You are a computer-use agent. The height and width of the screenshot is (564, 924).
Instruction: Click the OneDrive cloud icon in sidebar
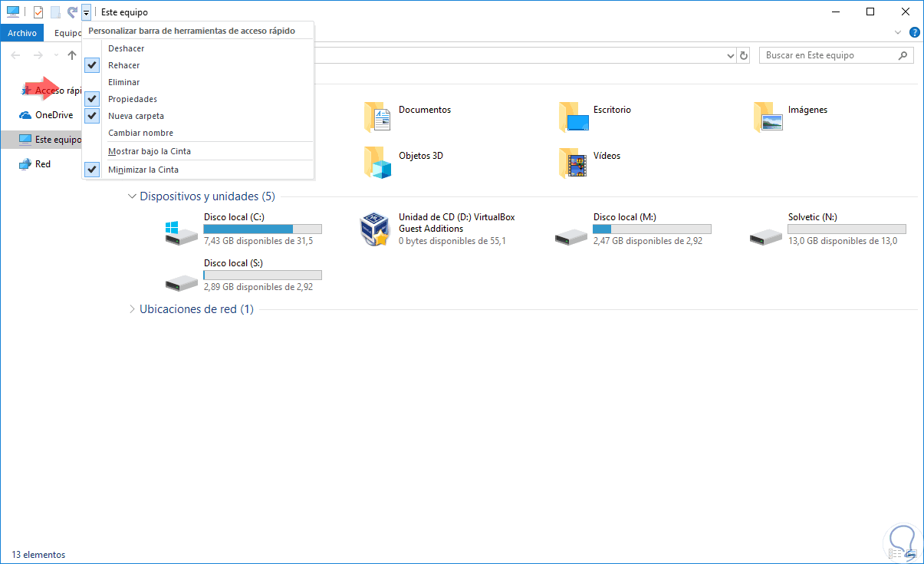pos(25,116)
